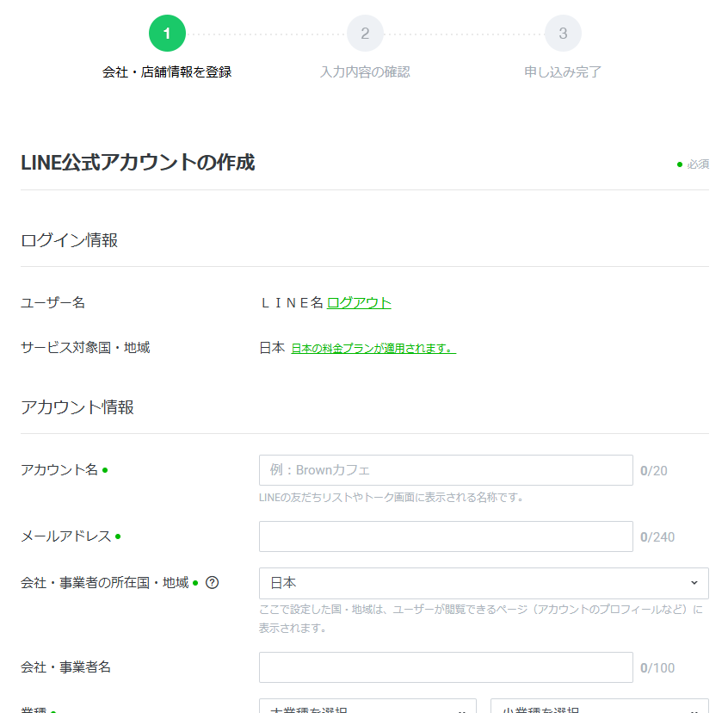Focus the 会社・事業者名 input field
The image size is (728, 713).
pyautogui.click(x=446, y=667)
